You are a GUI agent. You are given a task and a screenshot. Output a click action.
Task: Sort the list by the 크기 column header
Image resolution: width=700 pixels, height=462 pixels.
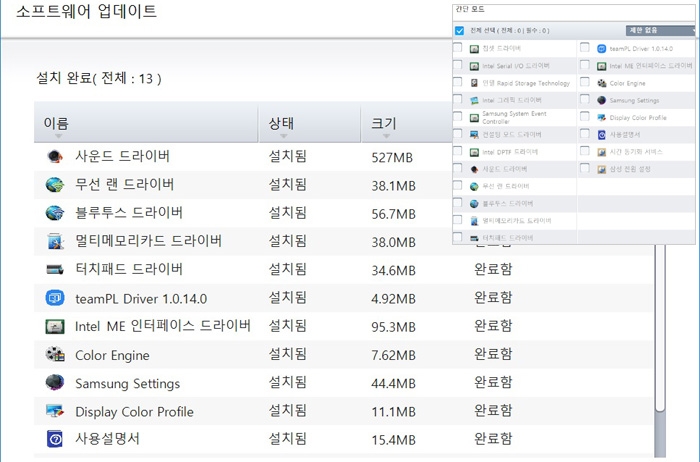point(407,123)
